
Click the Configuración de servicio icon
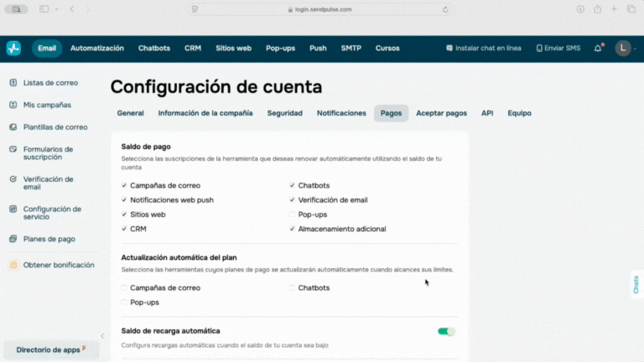[13, 209]
